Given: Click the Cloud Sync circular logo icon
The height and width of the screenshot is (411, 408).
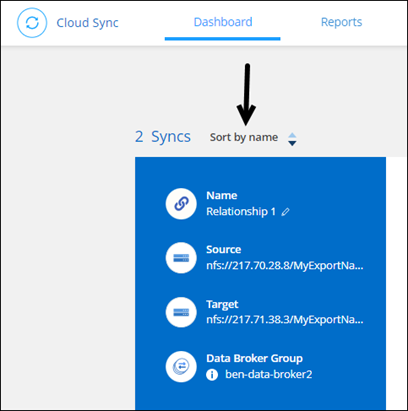Looking at the screenshot, I should click(x=32, y=23).
